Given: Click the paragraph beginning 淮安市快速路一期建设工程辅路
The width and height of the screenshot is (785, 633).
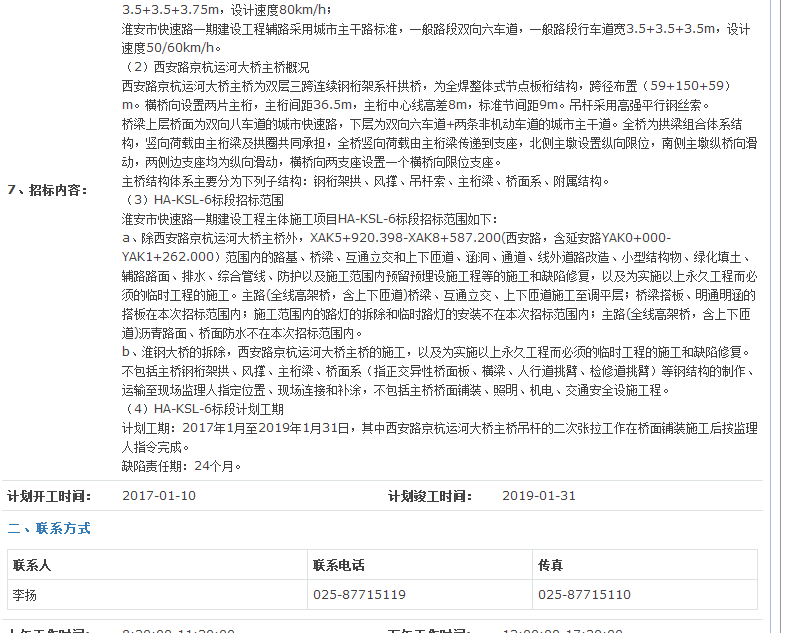Looking at the screenshot, I should (x=435, y=38).
